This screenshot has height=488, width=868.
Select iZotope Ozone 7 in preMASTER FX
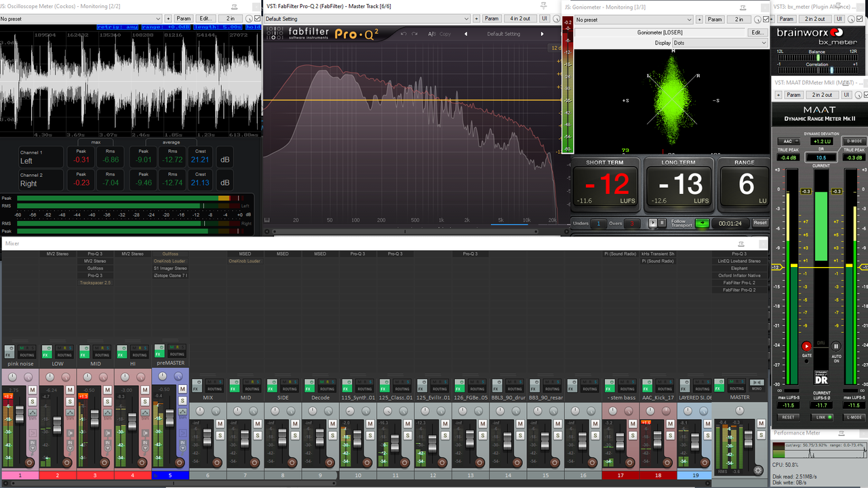point(170,276)
